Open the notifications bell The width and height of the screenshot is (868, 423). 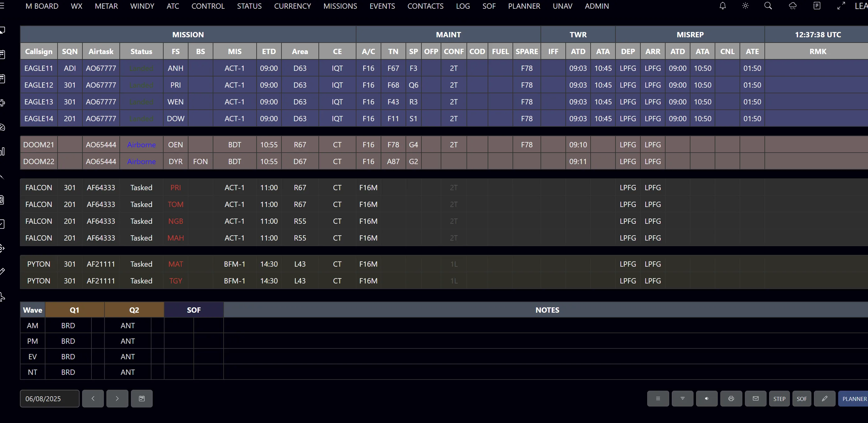click(722, 6)
